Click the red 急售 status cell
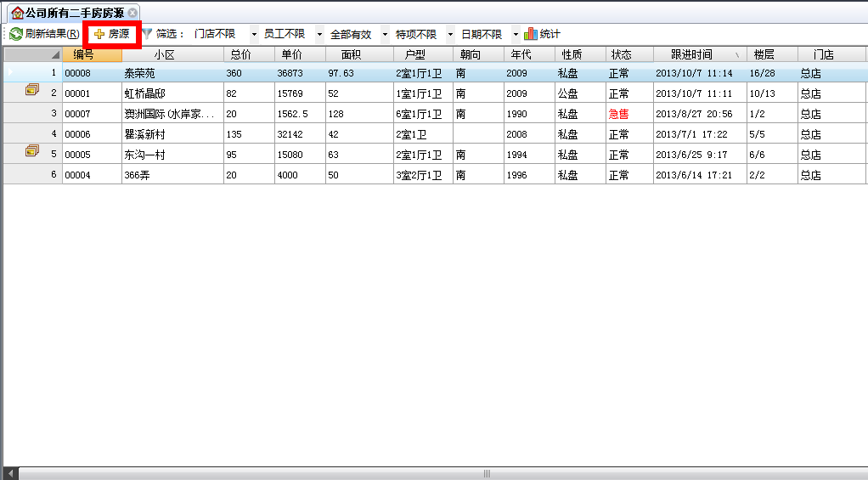The height and width of the screenshot is (480, 868). click(629, 114)
